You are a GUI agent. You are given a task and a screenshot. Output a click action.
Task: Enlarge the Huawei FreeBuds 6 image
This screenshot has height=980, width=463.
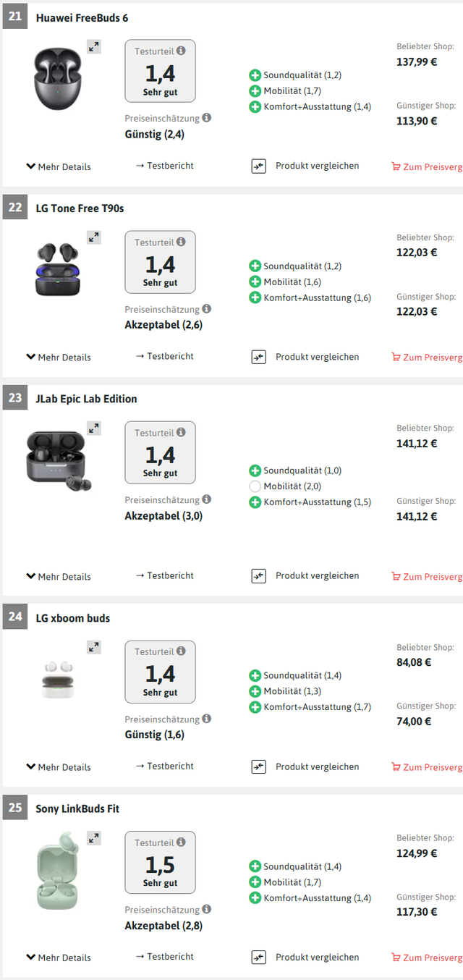(94, 47)
